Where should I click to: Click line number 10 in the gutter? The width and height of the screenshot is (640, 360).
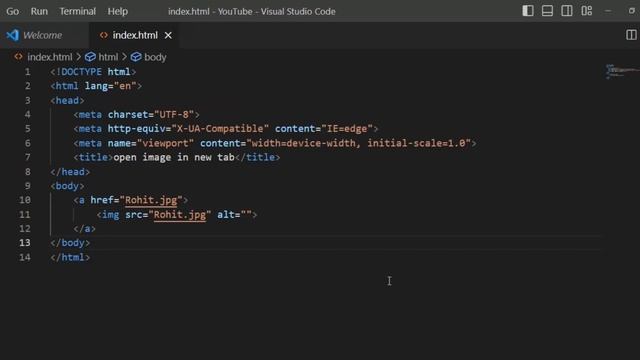point(24,200)
